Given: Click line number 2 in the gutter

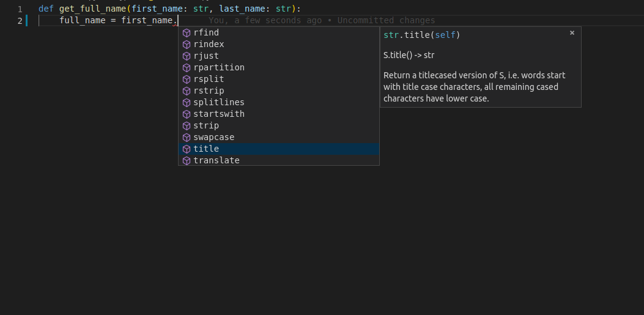Looking at the screenshot, I should pos(20,21).
